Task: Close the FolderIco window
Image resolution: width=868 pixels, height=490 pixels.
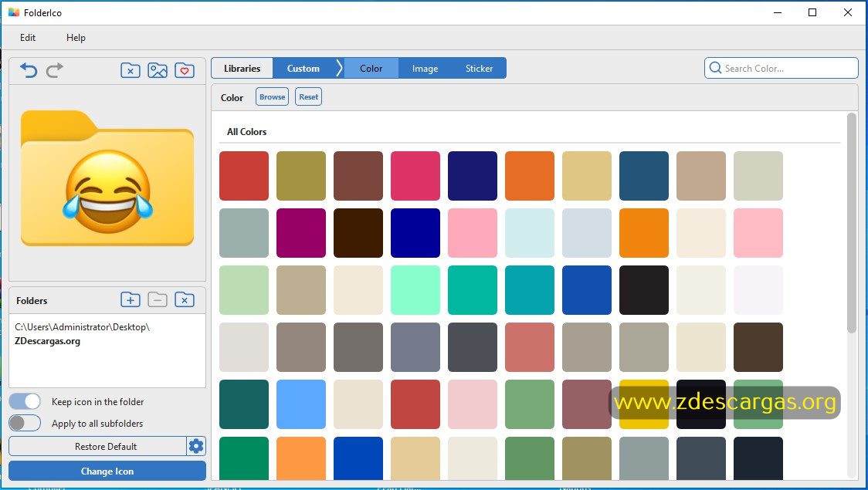Action: pyautogui.click(x=847, y=12)
